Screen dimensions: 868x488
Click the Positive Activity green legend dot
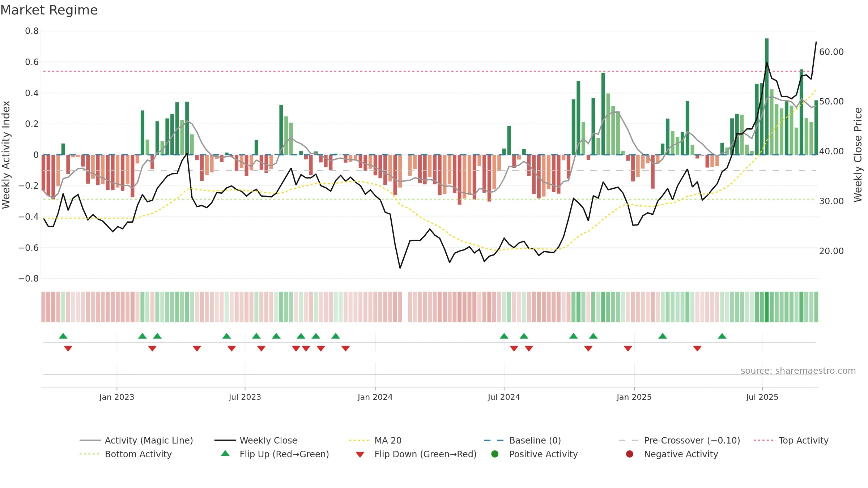click(495, 454)
